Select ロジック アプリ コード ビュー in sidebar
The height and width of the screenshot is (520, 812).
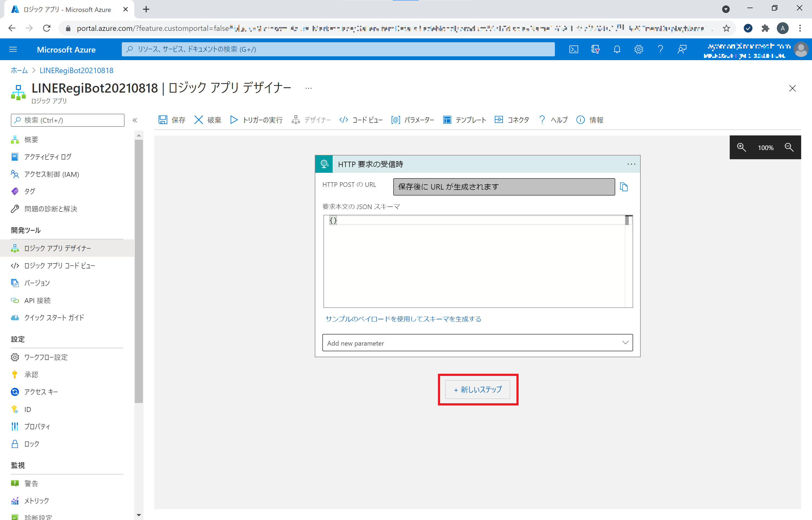59,265
